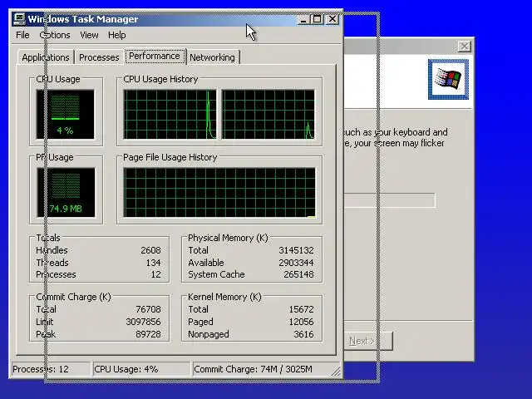Open the Help menu
This screenshot has height=399, width=532.
[x=117, y=35]
